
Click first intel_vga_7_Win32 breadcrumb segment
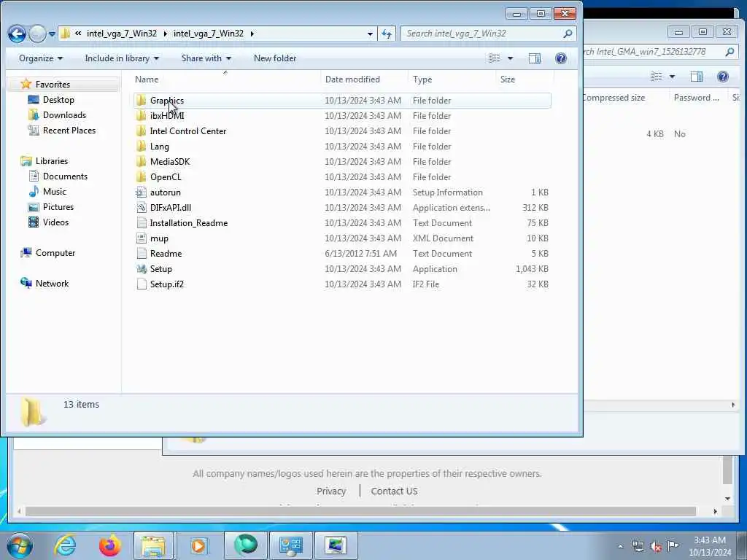(x=122, y=34)
